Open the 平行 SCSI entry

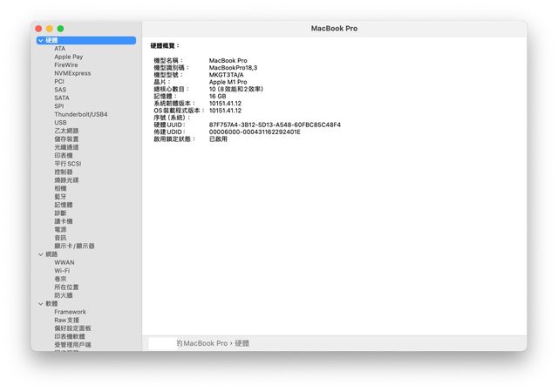(68, 164)
